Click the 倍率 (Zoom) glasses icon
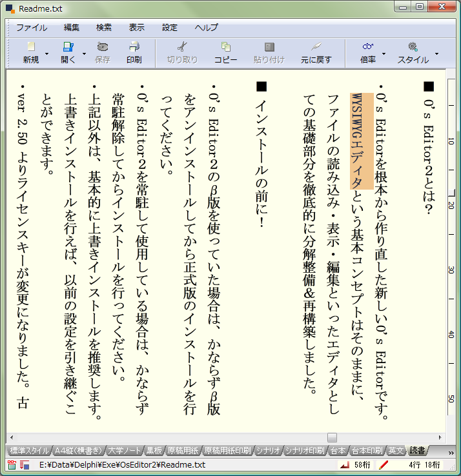Screen dimensions: 461x476 [x=368, y=46]
